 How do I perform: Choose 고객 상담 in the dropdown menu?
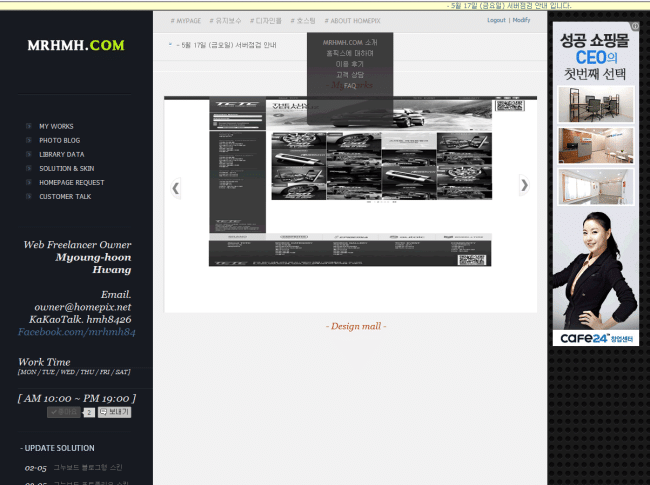pos(350,75)
